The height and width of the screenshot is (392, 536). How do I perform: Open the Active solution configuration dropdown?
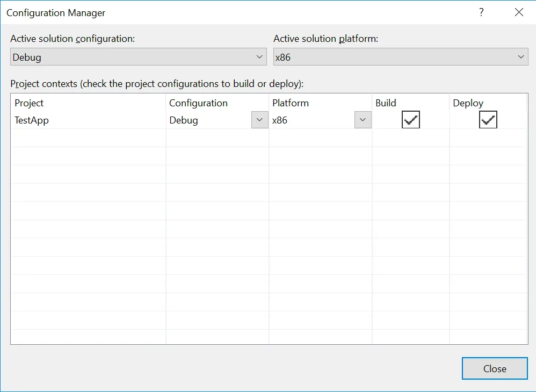coord(138,57)
